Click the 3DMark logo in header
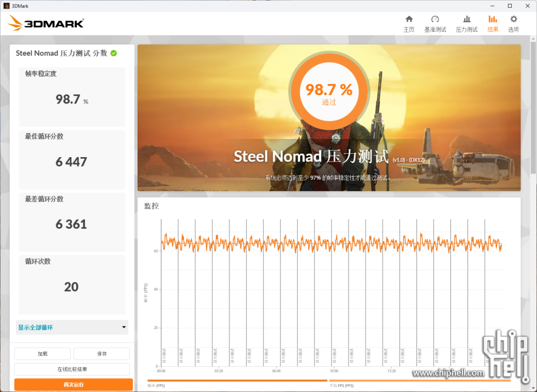This screenshot has width=537, height=392. coord(45,23)
